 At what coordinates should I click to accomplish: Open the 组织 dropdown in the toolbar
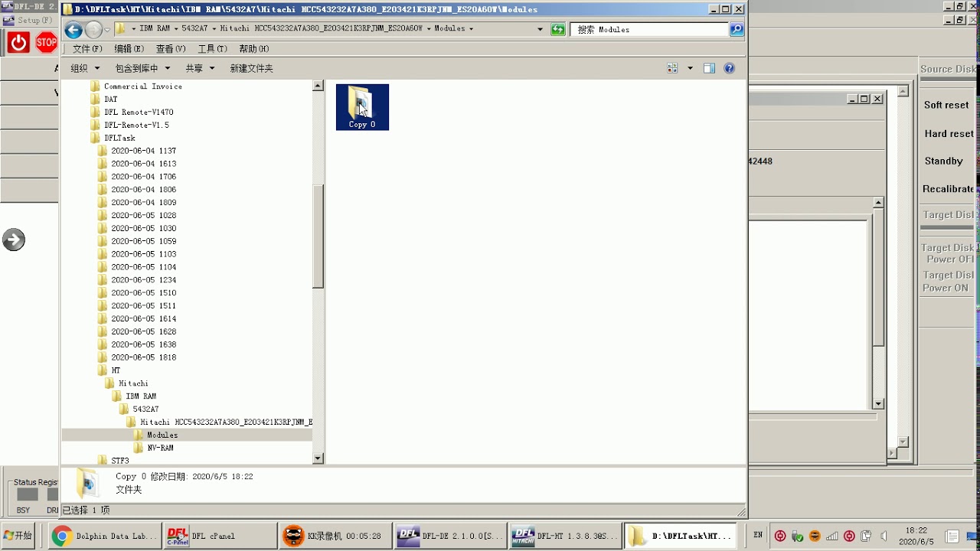[x=83, y=68]
